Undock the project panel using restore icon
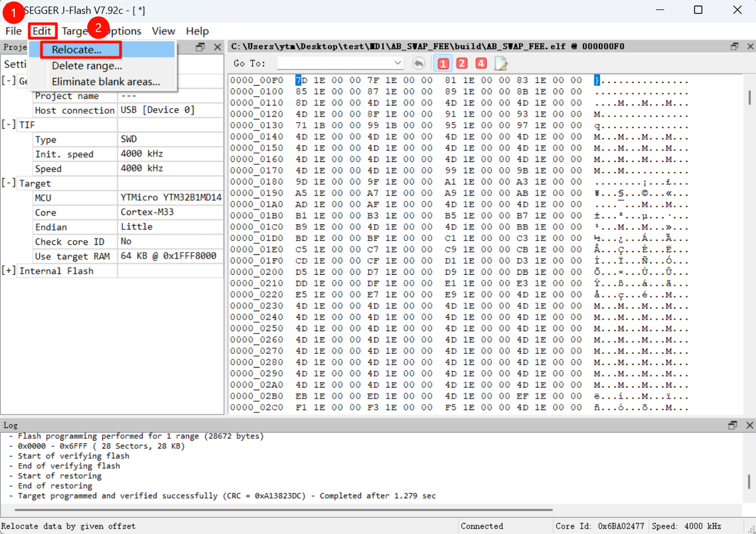756x534 pixels. [x=200, y=47]
